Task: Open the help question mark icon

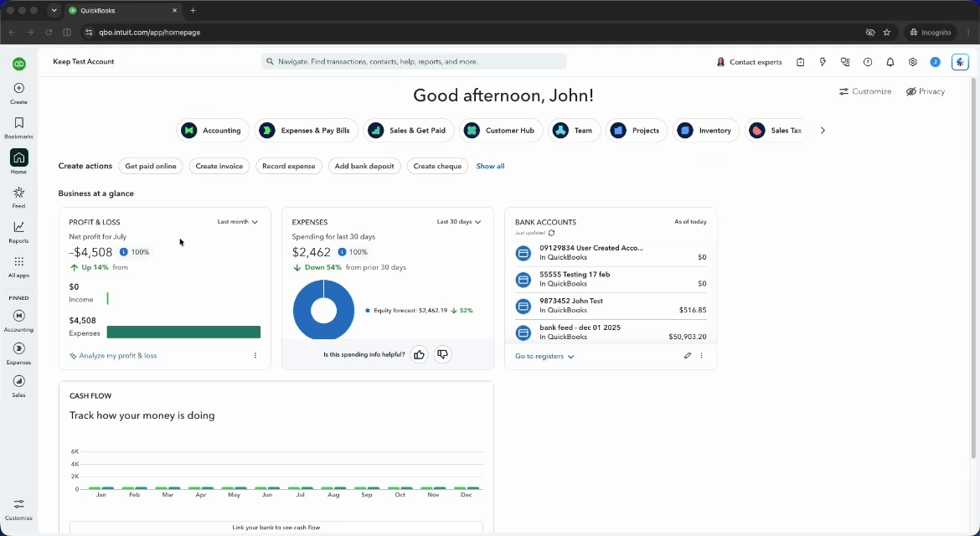Action: (x=868, y=62)
